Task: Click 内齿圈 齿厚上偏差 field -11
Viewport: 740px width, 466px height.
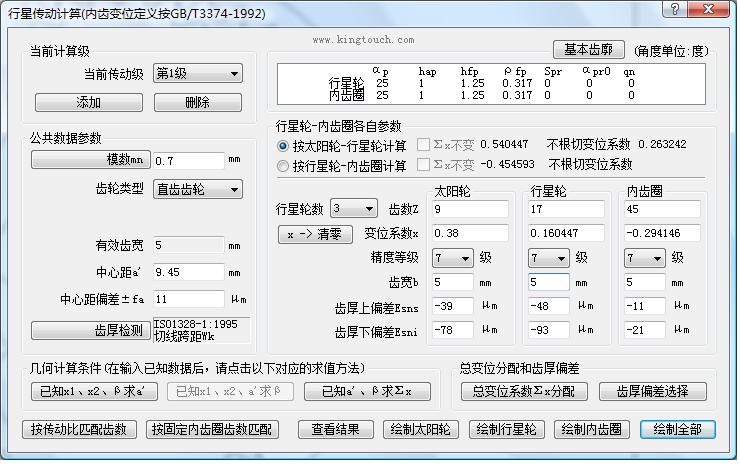Action: click(x=645, y=306)
